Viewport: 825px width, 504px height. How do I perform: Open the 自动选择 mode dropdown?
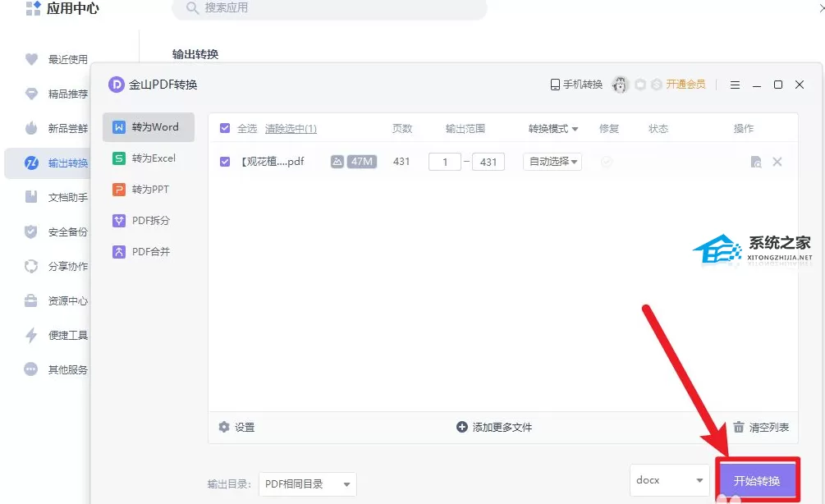(x=552, y=162)
